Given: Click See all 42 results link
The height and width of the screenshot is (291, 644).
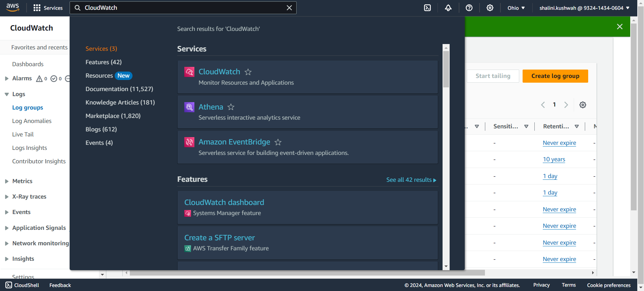Looking at the screenshot, I should coord(411,180).
